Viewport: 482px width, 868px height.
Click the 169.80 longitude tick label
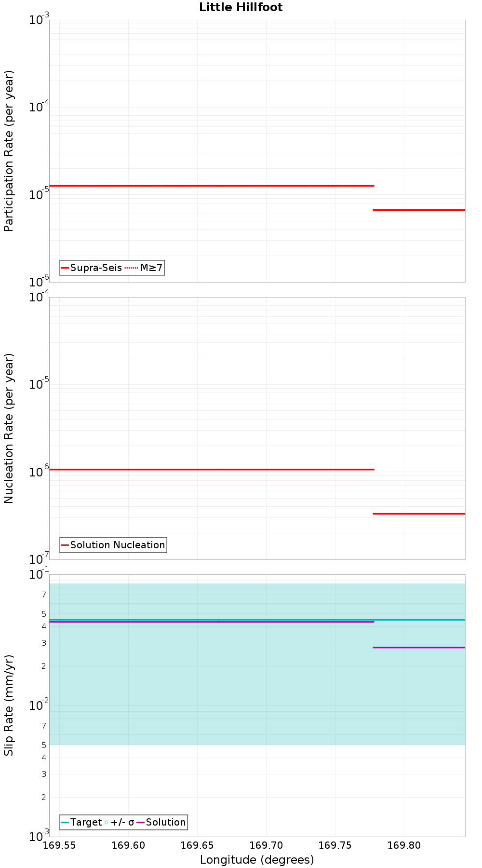point(404,845)
